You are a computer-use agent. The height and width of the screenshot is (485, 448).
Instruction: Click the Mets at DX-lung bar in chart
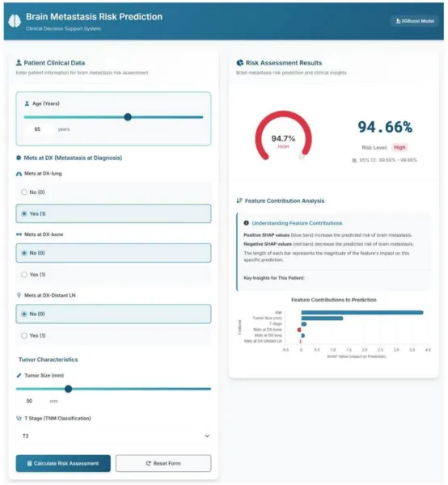coord(303,335)
